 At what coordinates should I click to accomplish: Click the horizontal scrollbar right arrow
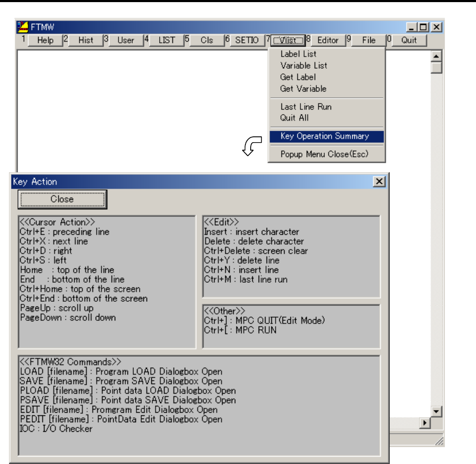coord(425,423)
